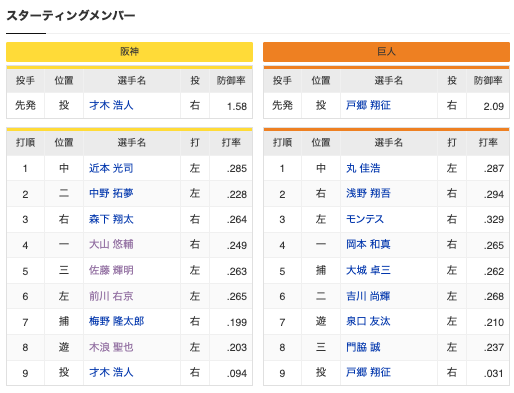Click position 遊 in 泉口 友汰 row
The width and height of the screenshot is (514, 393).
(x=321, y=321)
